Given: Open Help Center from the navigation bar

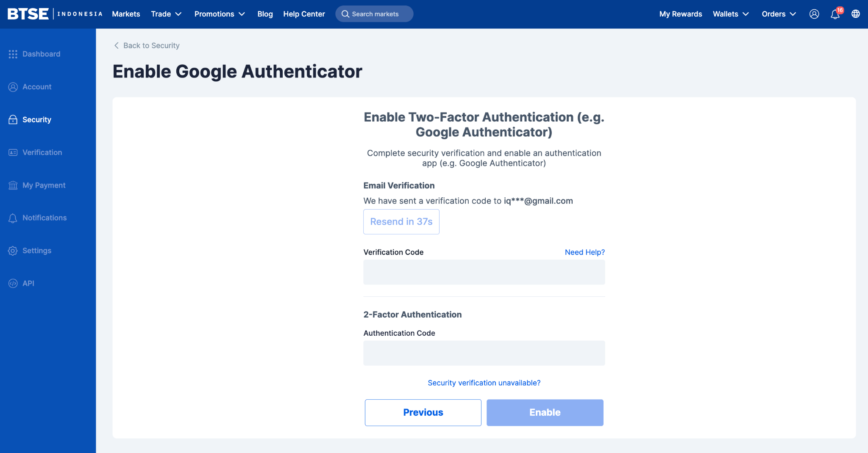Looking at the screenshot, I should (x=304, y=14).
